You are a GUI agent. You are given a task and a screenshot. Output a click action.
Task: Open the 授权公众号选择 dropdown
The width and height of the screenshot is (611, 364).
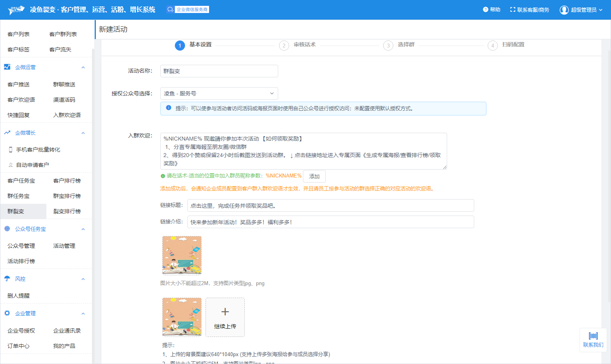click(219, 93)
